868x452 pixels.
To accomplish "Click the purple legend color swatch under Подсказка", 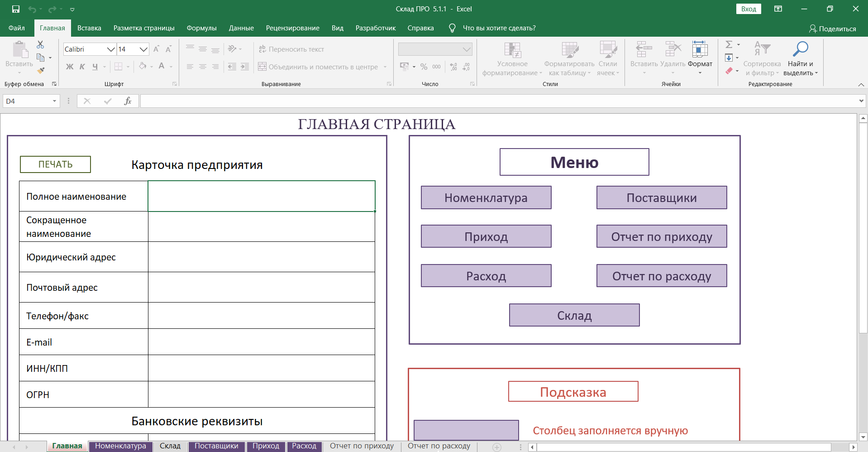I will click(x=466, y=430).
